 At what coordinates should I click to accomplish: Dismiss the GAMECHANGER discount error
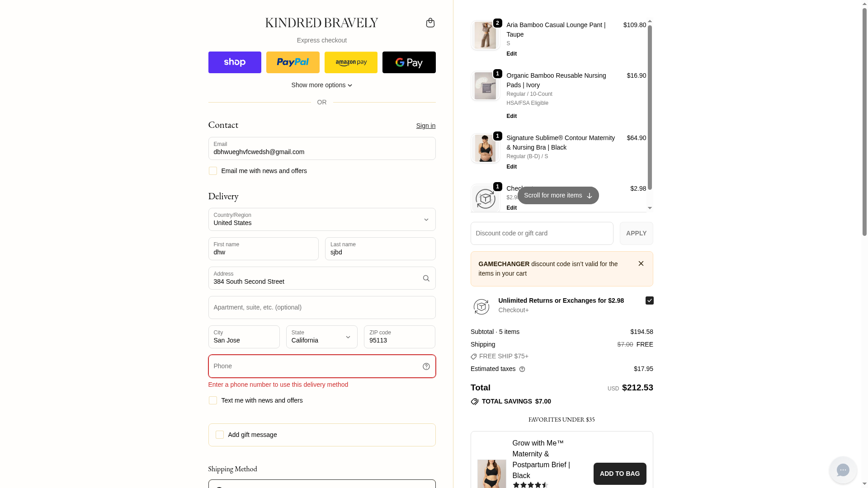pyautogui.click(x=641, y=263)
